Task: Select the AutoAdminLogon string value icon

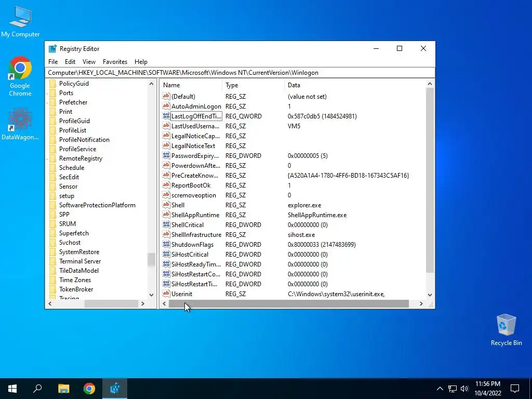Action: (166, 106)
